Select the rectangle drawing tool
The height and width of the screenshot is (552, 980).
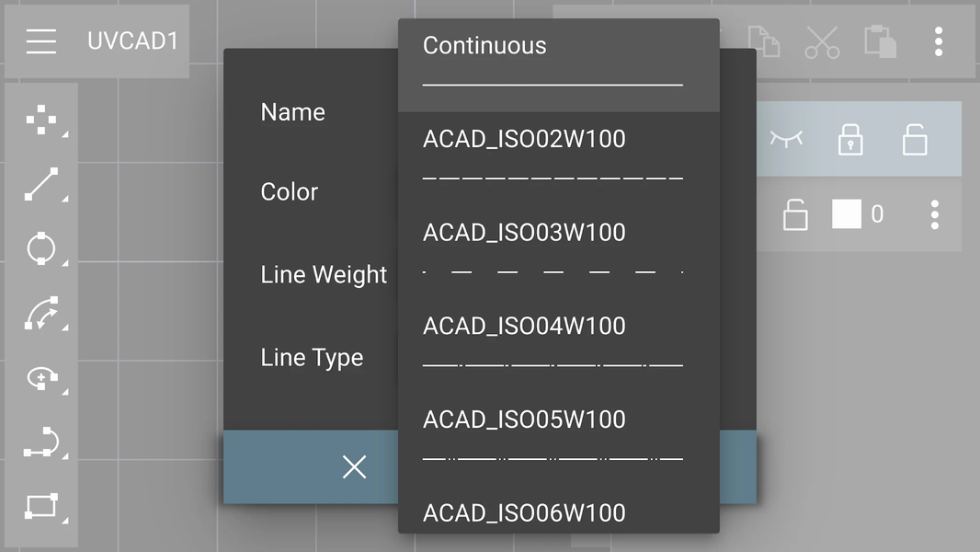[x=41, y=506]
